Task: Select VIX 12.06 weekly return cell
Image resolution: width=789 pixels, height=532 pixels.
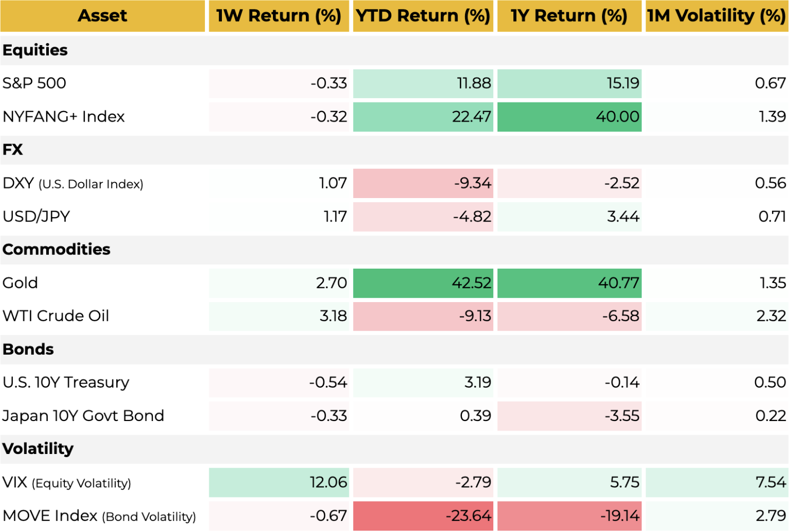Action: click(278, 483)
